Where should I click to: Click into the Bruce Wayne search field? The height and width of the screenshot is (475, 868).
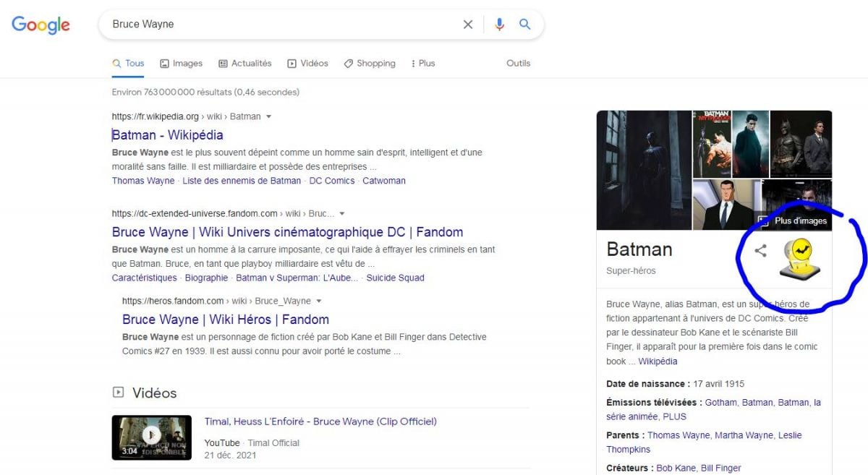click(x=282, y=25)
